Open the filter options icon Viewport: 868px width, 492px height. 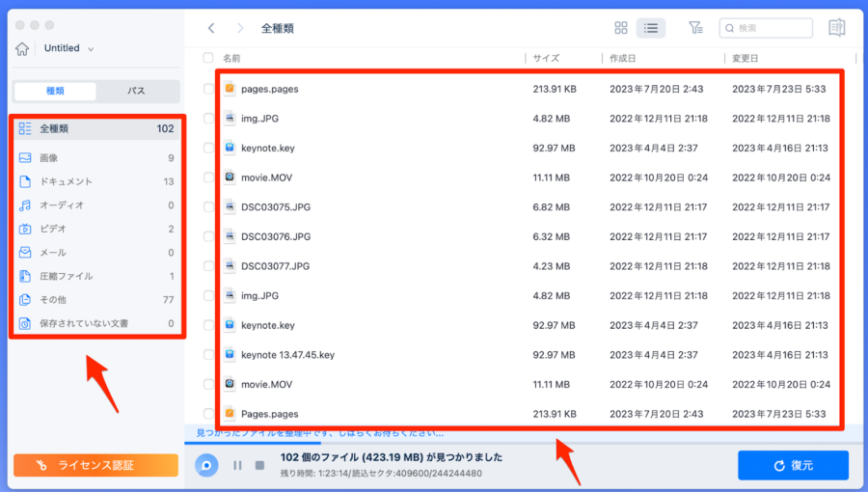pyautogui.click(x=695, y=28)
